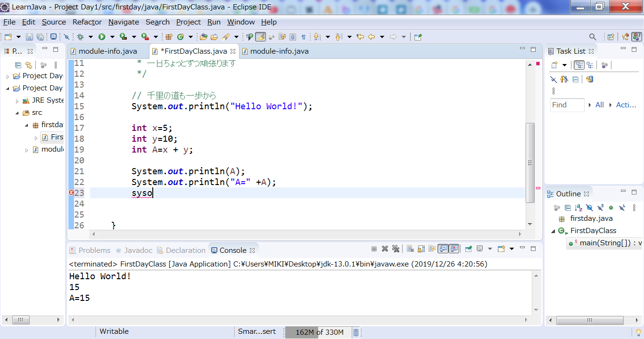Open the New wizard dropdown arrow in the toolbar

[x=18, y=37]
